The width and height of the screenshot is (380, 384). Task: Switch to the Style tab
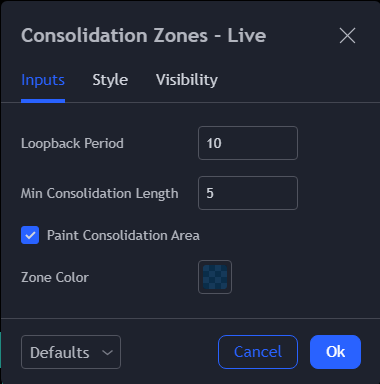click(110, 80)
